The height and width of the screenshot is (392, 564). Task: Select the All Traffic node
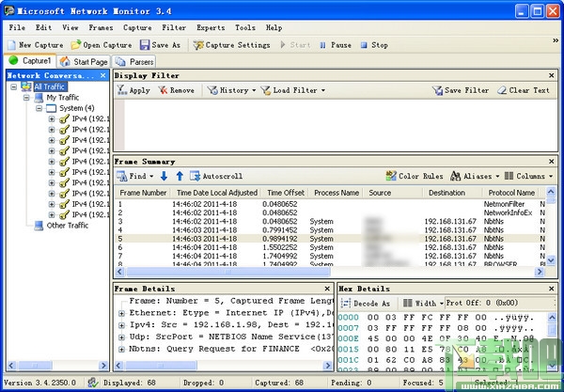point(49,86)
